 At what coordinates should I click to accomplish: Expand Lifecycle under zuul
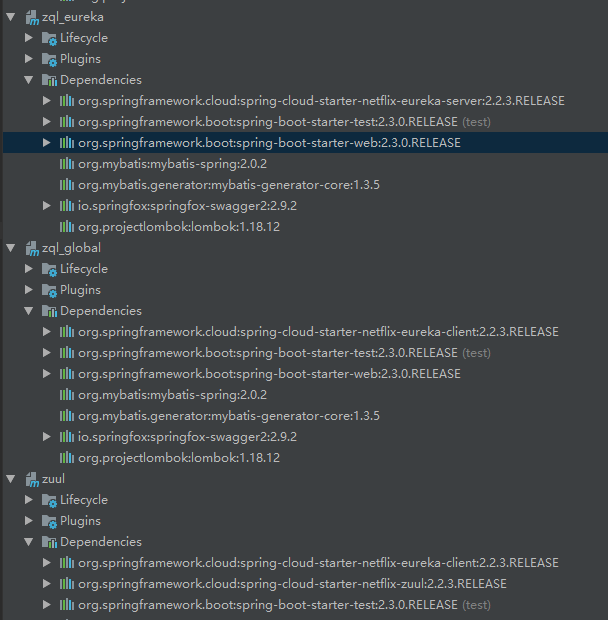coord(28,499)
